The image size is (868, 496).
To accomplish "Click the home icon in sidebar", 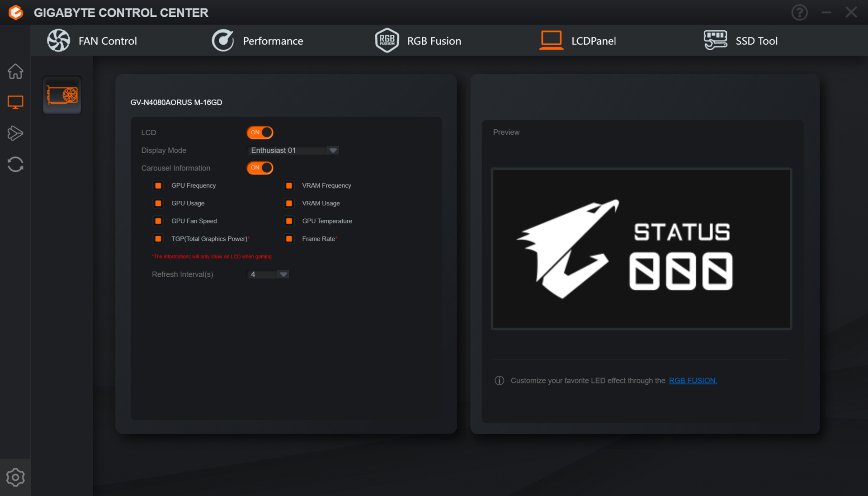I will tap(15, 71).
